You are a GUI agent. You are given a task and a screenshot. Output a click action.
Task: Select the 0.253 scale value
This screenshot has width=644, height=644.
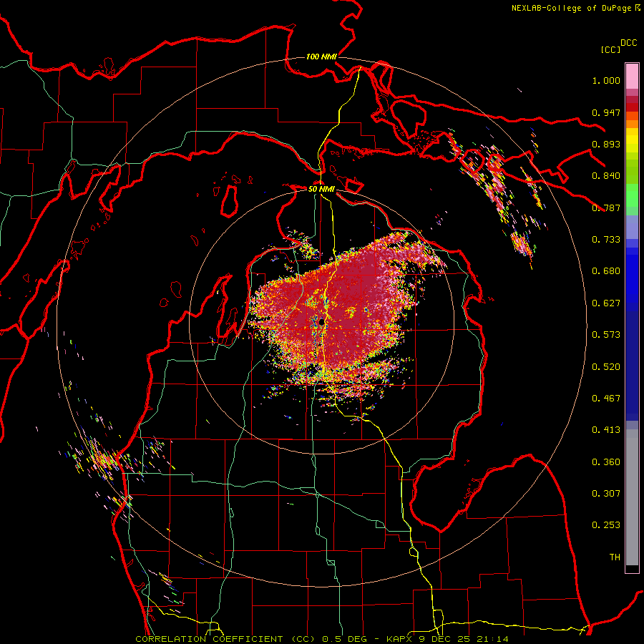pos(606,525)
